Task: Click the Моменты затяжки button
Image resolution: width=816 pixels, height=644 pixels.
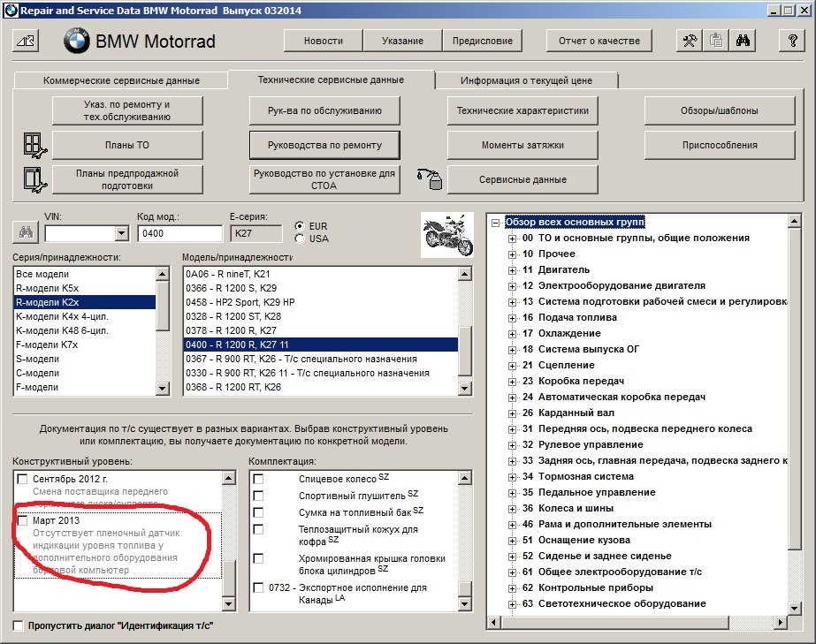Action: point(522,145)
